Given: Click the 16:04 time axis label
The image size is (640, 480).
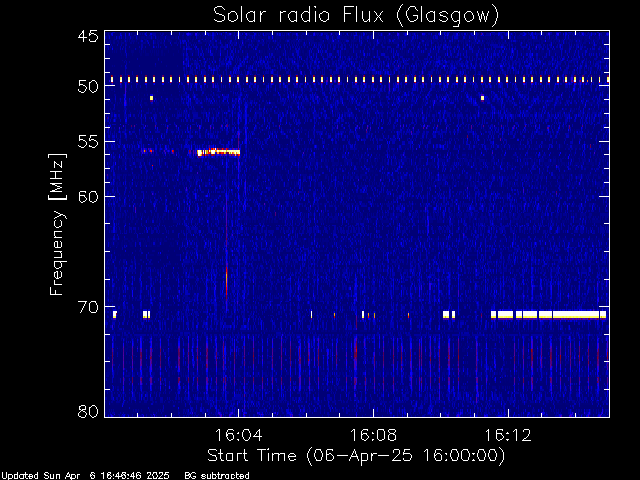Looking at the screenshot, I should [x=238, y=435].
